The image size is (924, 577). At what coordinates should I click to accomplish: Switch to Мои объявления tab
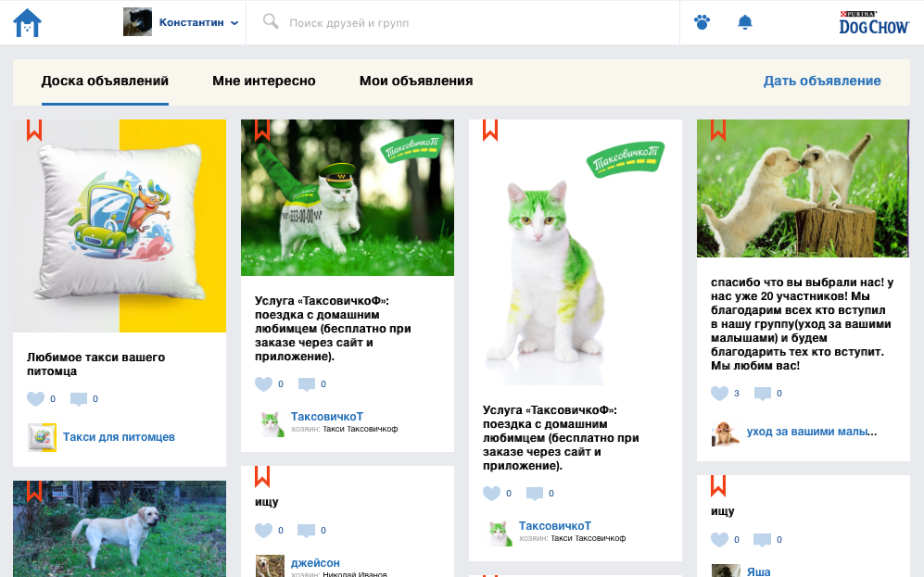point(416,82)
